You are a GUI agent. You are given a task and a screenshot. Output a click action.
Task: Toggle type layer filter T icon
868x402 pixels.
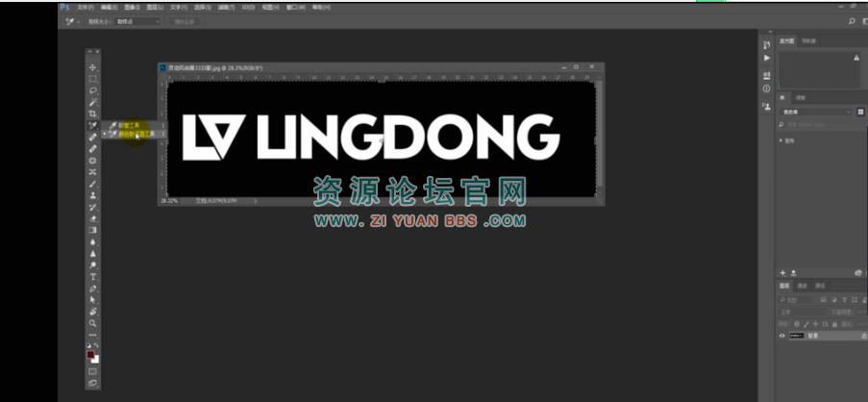pyautogui.click(x=845, y=299)
